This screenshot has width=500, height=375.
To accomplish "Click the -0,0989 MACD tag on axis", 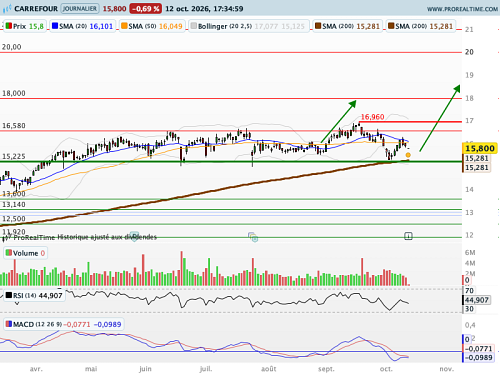I will click(478, 357).
